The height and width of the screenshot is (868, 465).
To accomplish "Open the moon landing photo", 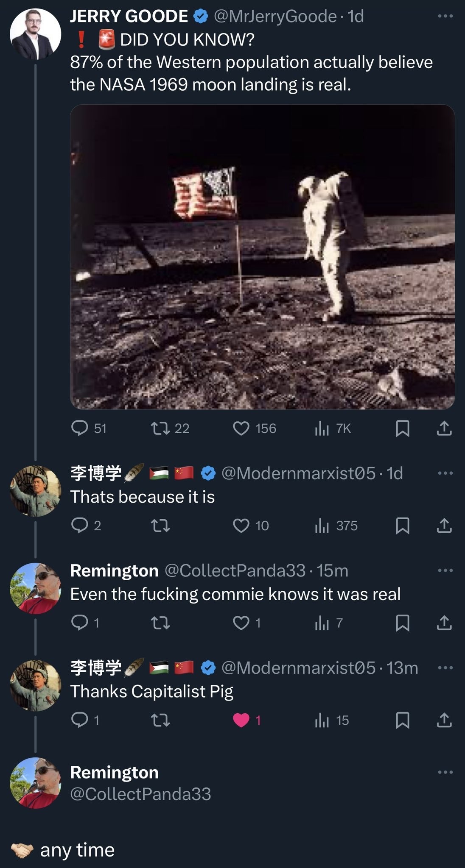I will (262, 257).
